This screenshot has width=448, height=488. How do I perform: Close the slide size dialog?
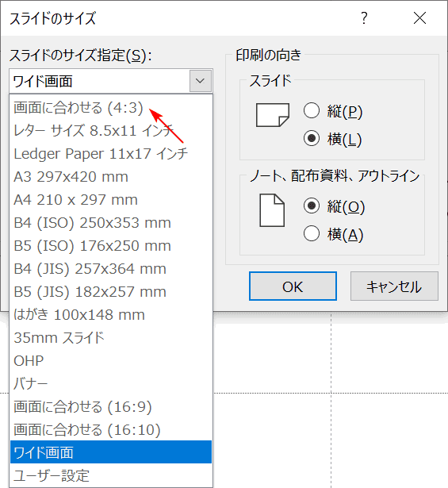pos(419,18)
